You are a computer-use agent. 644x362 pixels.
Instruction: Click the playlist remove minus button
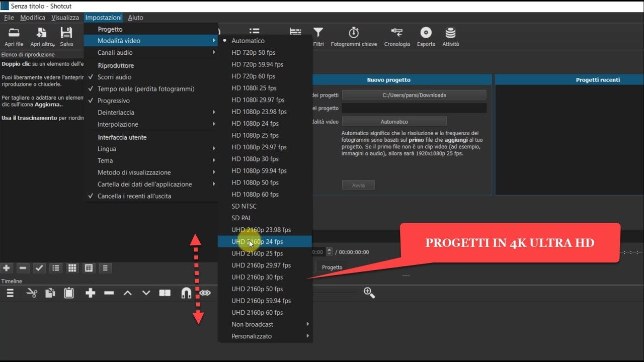coord(22,268)
